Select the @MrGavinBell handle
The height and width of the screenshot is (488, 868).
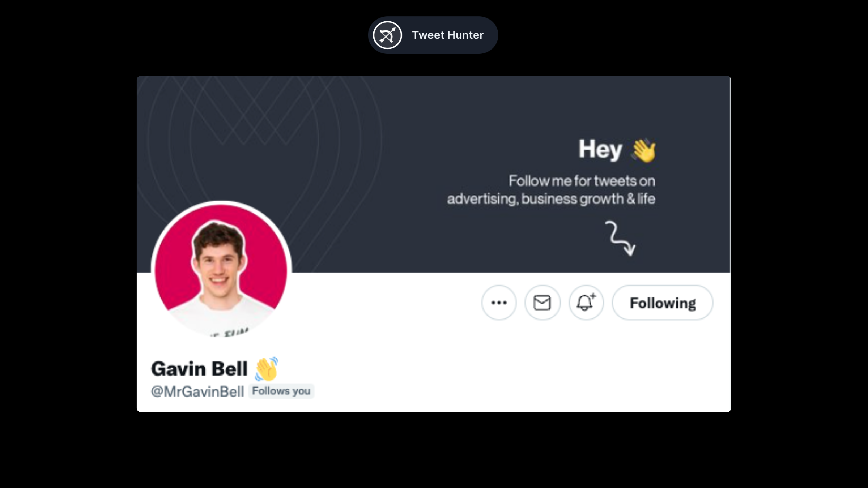click(x=197, y=391)
